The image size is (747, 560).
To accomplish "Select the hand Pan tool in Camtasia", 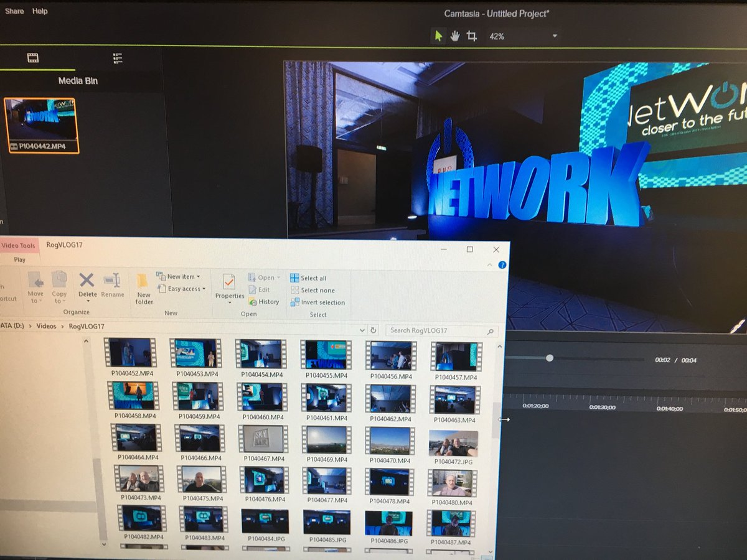I will tap(455, 36).
